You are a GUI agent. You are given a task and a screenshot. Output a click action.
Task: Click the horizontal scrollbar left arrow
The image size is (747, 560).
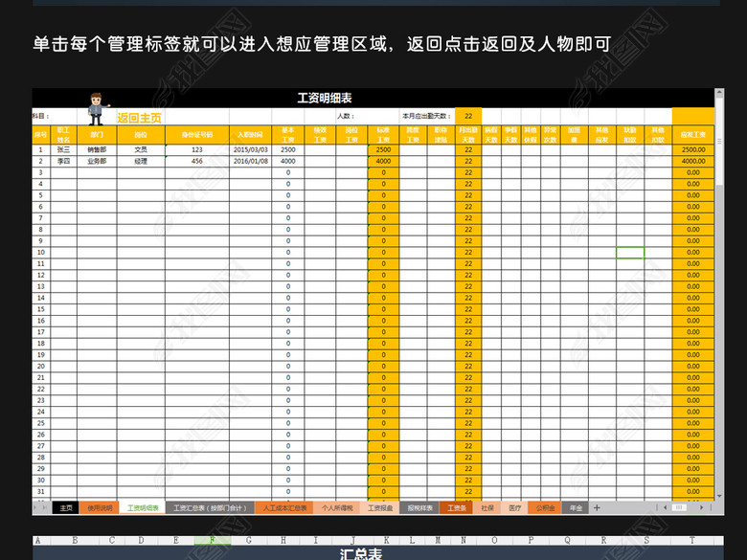665,507
